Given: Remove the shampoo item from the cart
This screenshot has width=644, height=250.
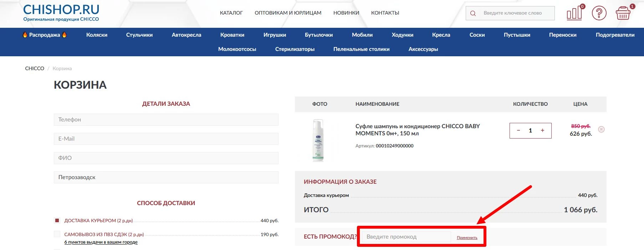Looking at the screenshot, I should tap(601, 129).
